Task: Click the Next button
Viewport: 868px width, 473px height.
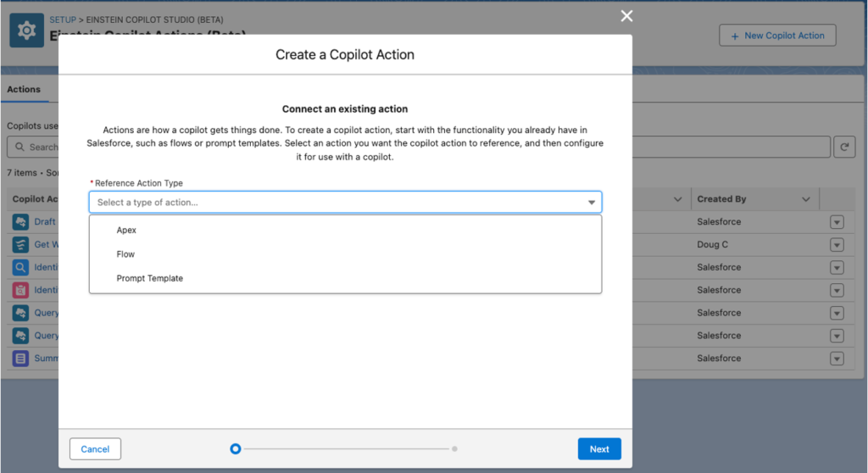Action: pyautogui.click(x=599, y=449)
